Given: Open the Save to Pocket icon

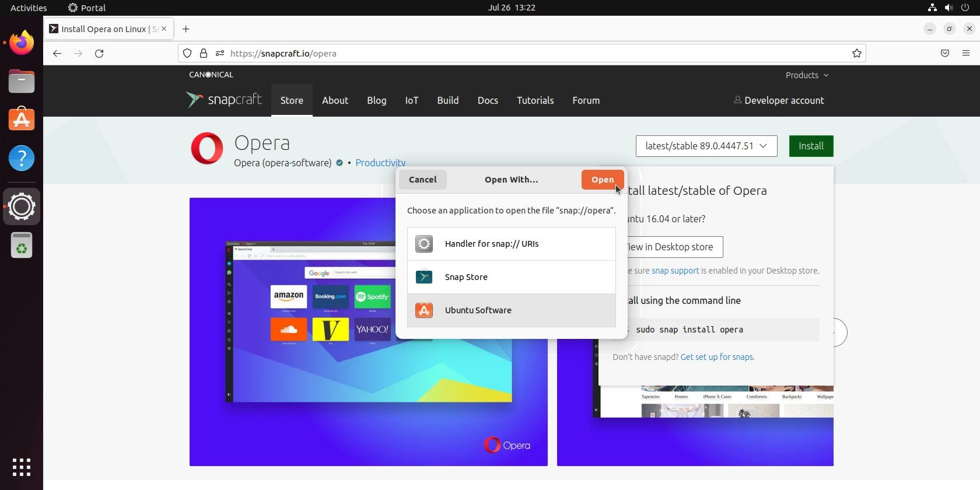Looking at the screenshot, I should pyautogui.click(x=945, y=53).
